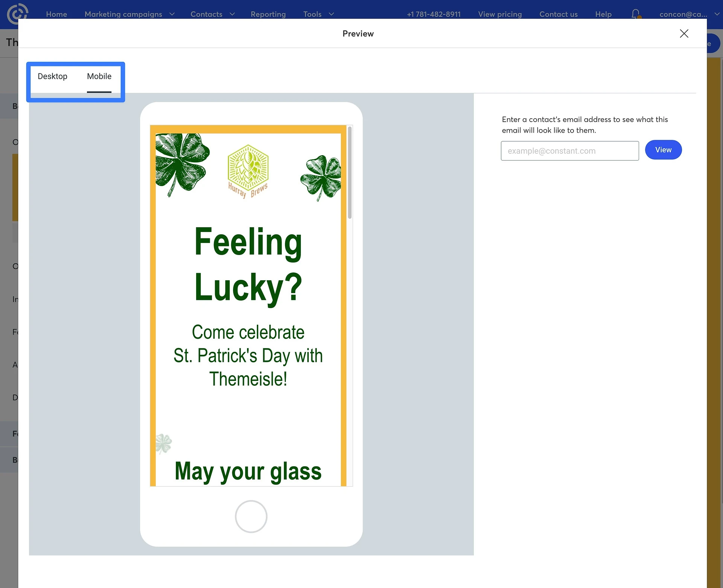Click the phone number contact icon
Viewport: 723px width, 588px height.
[x=434, y=13]
